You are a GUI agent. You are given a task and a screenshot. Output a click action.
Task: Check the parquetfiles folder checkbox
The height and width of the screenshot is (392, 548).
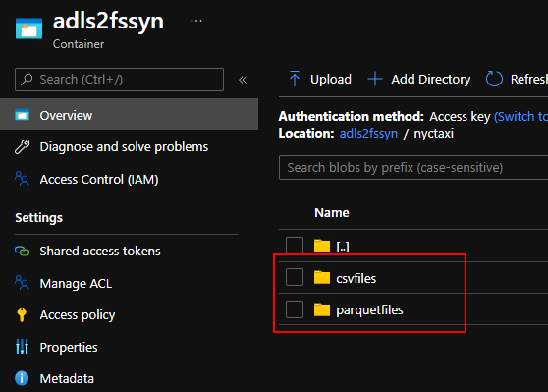[x=295, y=309]
